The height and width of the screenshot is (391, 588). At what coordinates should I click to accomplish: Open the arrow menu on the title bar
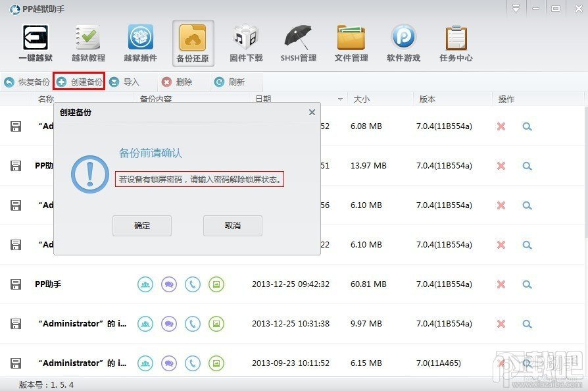point(516,8)
